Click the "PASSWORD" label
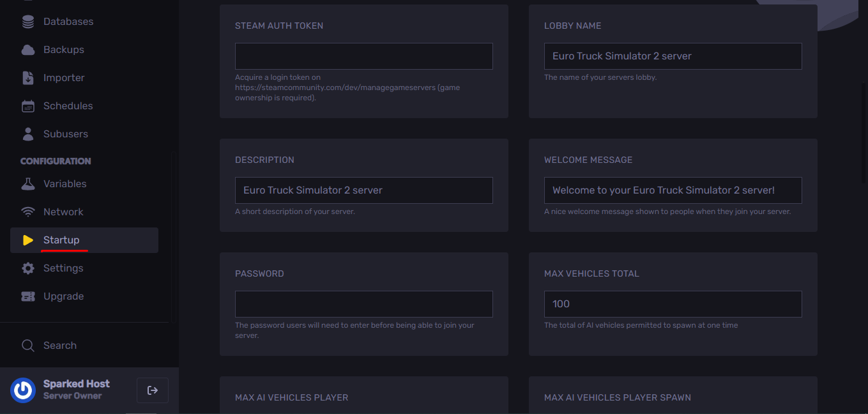The width and height of the screenshot is (868, 414). [259, 274]
